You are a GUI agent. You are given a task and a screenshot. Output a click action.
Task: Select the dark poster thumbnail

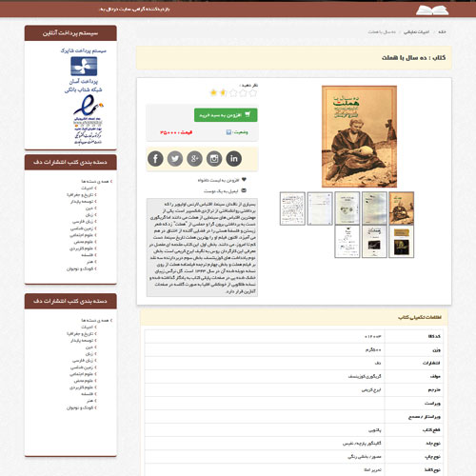click(x=402, y=242)
